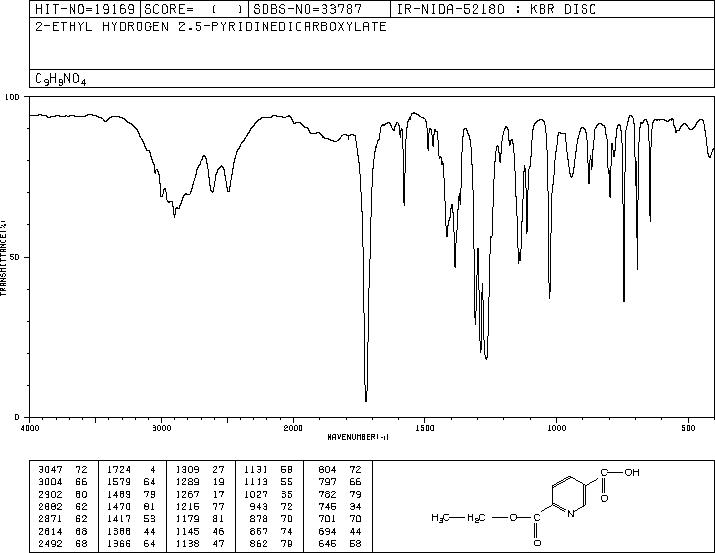Select the HIT-NO=19169 header field

tap(85, 9)
